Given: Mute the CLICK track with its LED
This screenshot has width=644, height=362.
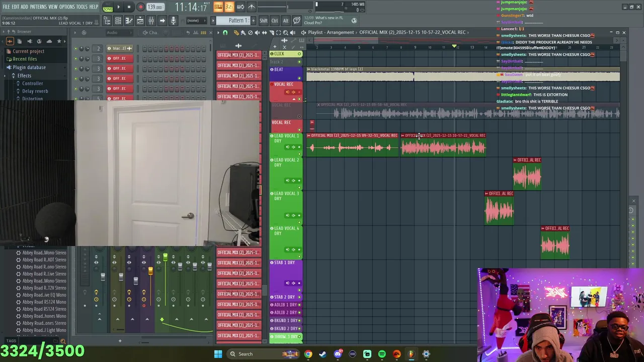Looking at the screenshot, I should coord(299,54).
